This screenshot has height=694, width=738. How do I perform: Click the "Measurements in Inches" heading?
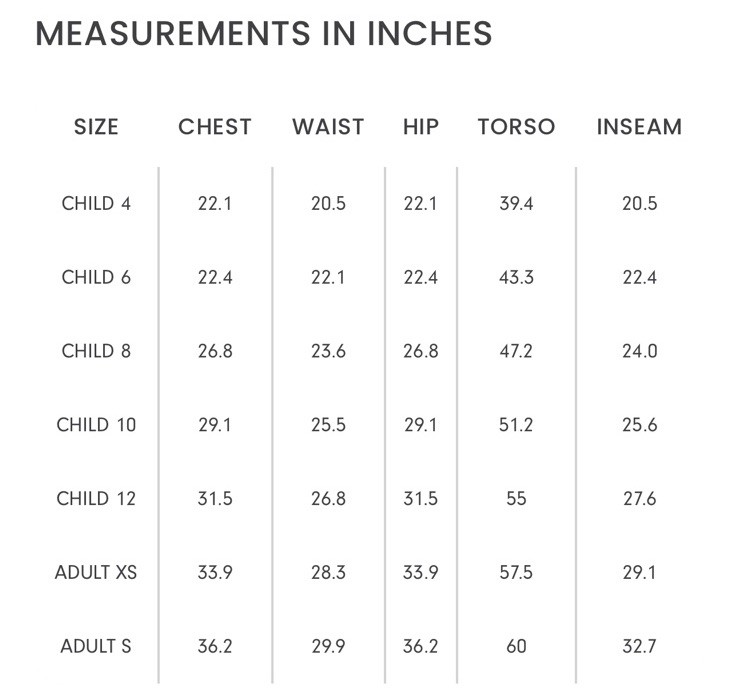[x=264, y=34]
